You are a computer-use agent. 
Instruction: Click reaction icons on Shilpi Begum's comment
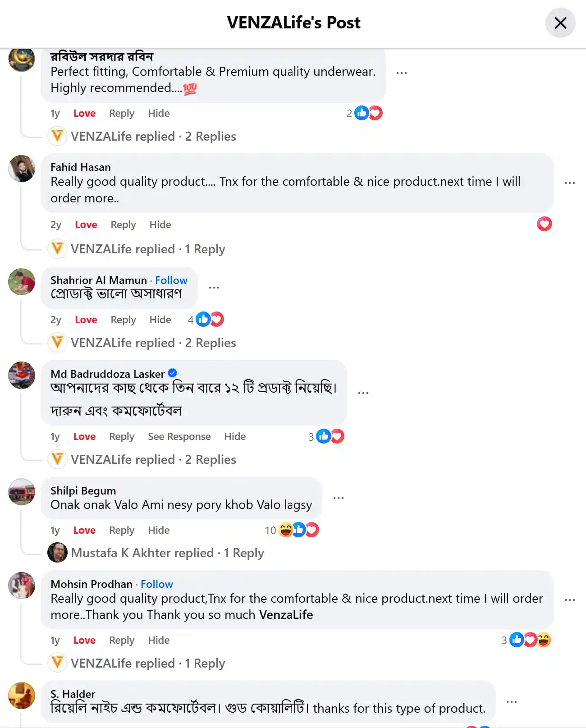(x=298, y=530)
